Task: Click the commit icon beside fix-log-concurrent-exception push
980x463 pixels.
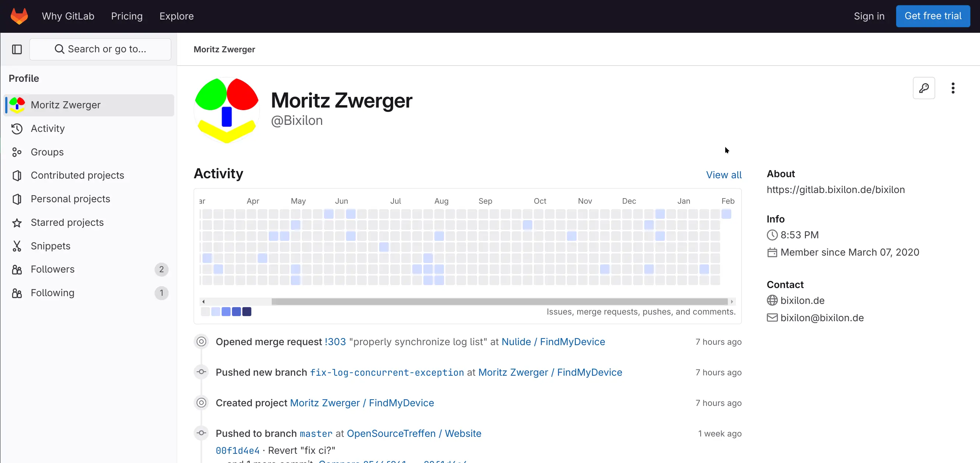Action: tap(201, 372)
